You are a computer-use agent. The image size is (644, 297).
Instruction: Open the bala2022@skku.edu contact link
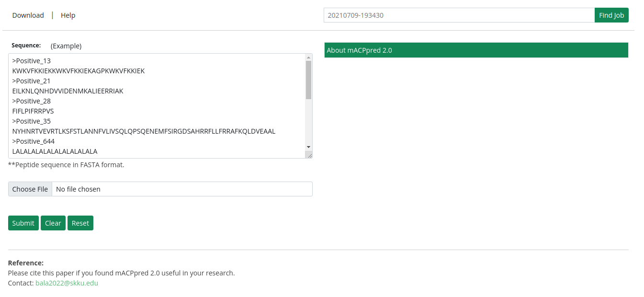(x=67, y=283)
